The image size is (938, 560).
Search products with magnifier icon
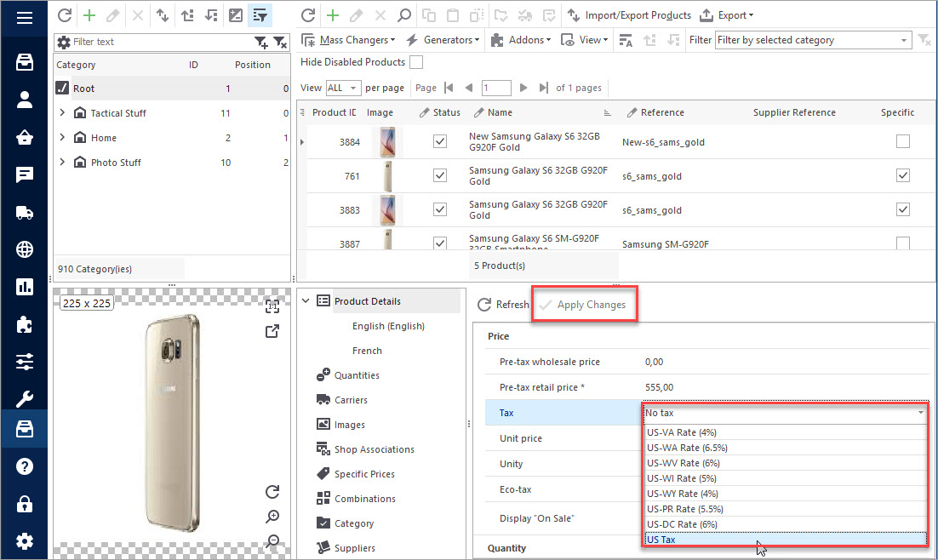click(404, 15)
